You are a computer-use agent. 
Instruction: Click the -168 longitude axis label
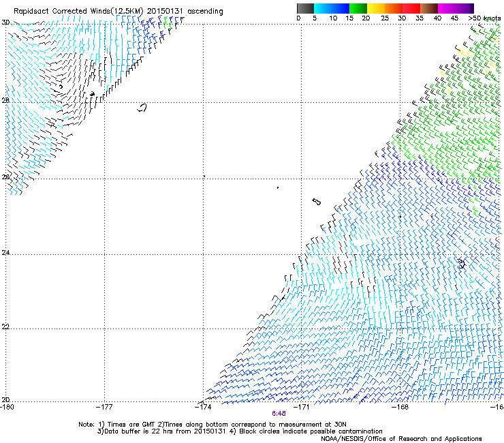click(400, 407)
